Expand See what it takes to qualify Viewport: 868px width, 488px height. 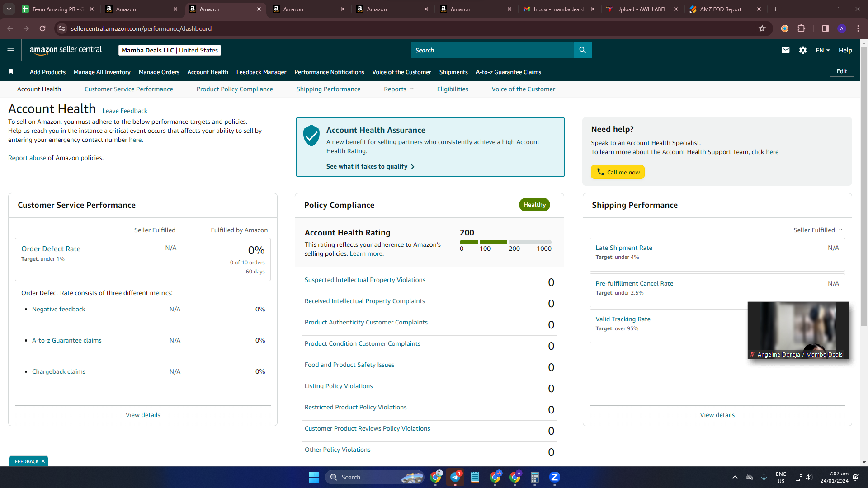[x=370, y=166]
